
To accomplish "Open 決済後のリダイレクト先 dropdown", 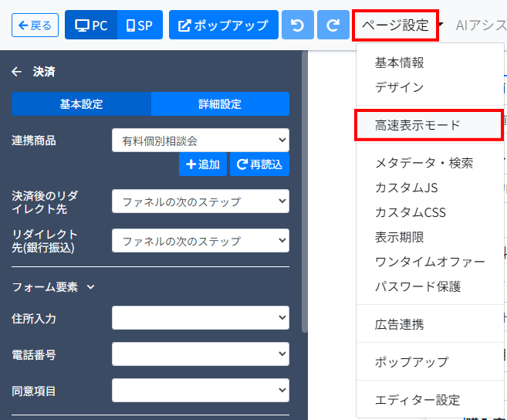I will pos(200,202).
